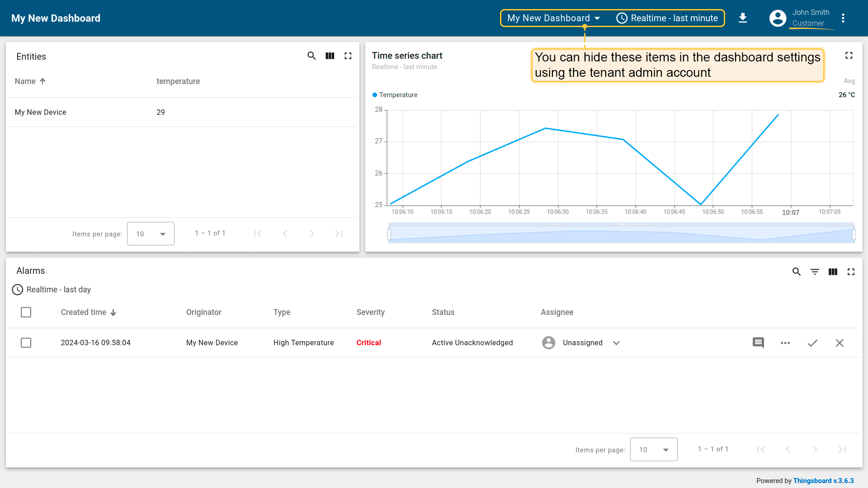Clear the alarm with X icon
The height and width of the screenshot is (488, 868).
pyautogui.click(x=840, y=343)
